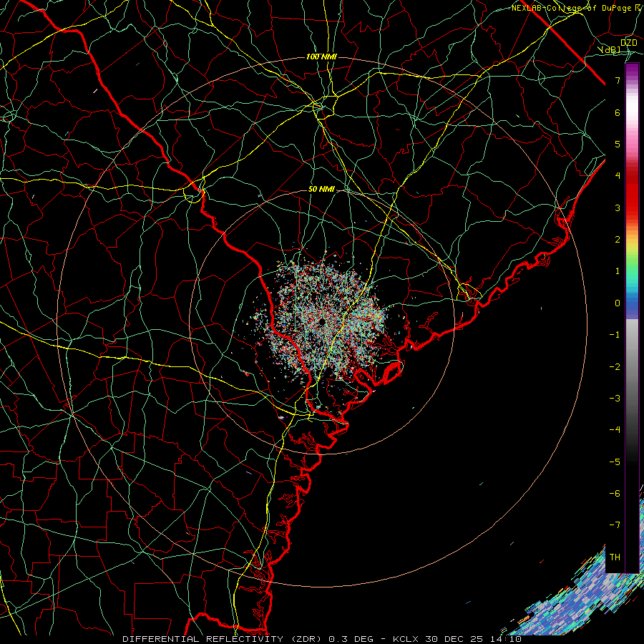Click the 0 tick label on color scale
The height and width of the screenshot is (644, 644).
[x=618, y=303]
